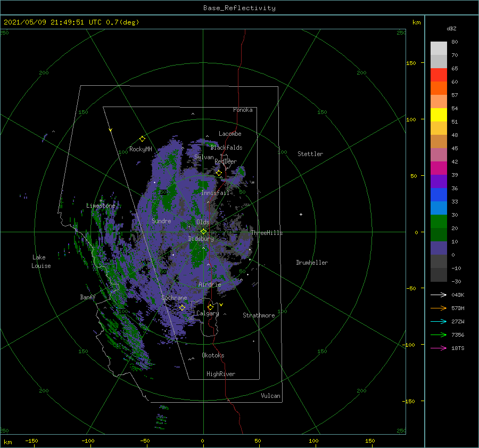Click the Limestone label
This screenshot has width=479, height=448.
tap(101, 206)
